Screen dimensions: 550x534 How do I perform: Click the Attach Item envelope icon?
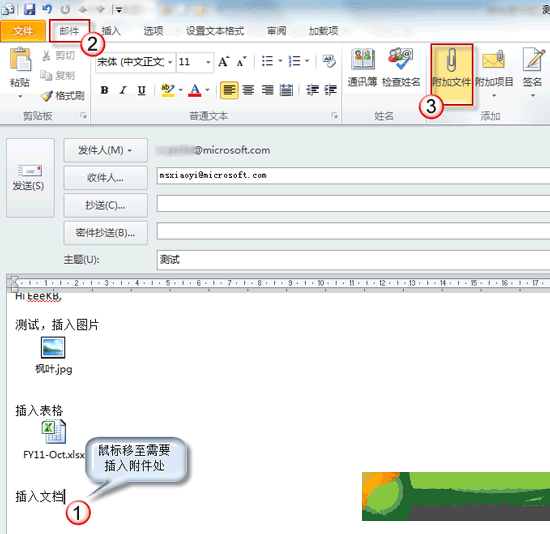[x=493, y=59]
